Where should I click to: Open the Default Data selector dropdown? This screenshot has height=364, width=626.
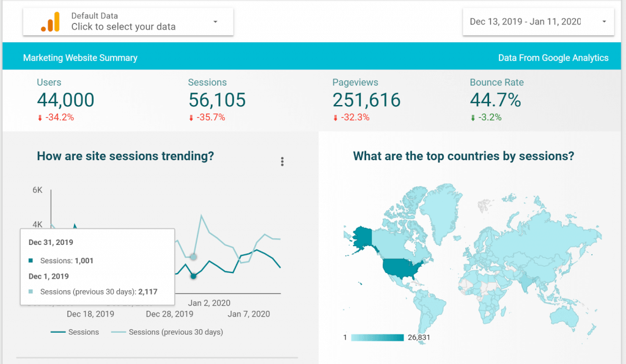coord(216,21)
